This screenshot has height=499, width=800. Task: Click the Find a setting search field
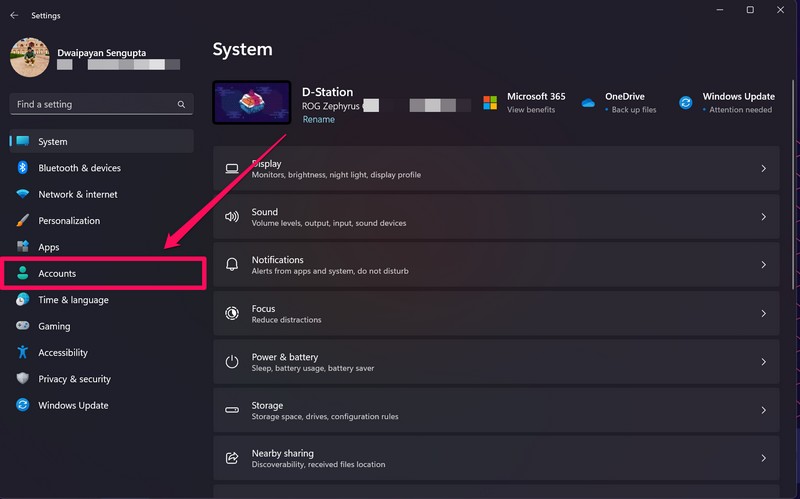pyautogui.click(x=95, y=104)
